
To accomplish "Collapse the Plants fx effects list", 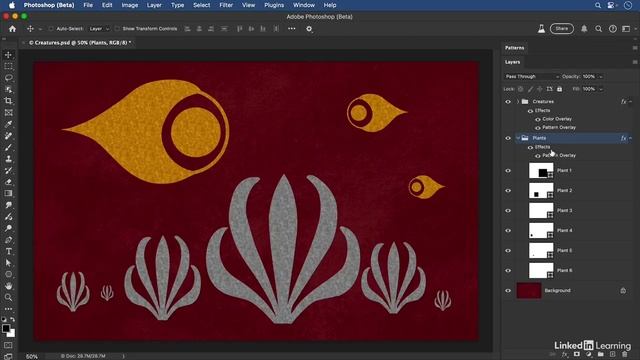I will 631,138.
